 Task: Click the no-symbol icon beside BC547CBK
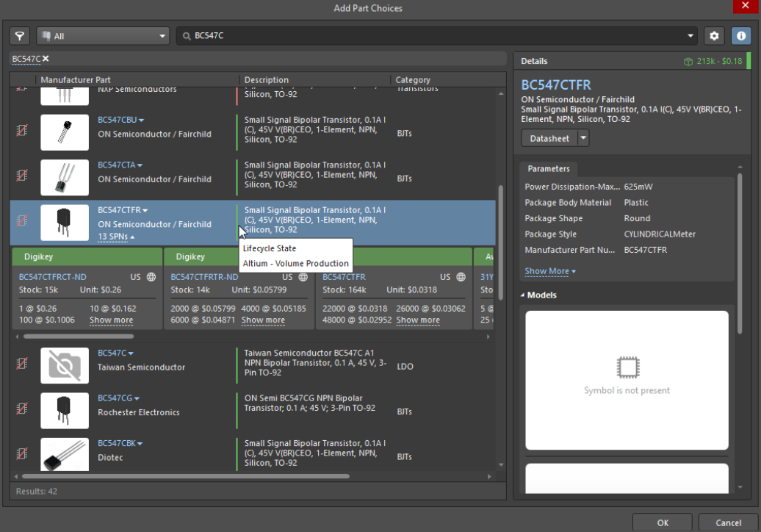tap(22, 453)
